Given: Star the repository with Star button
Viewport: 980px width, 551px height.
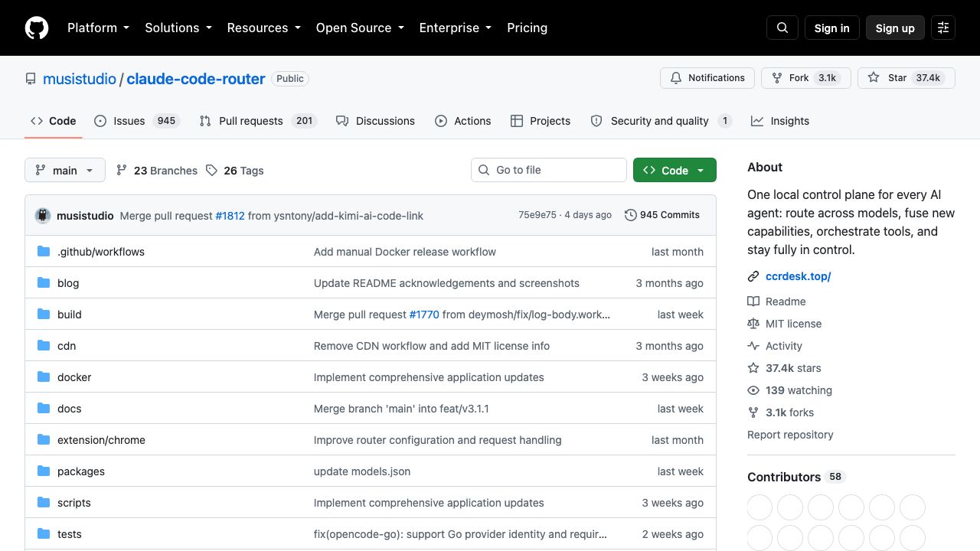Looking at the screenshot, I should click(x=906, y=78).
